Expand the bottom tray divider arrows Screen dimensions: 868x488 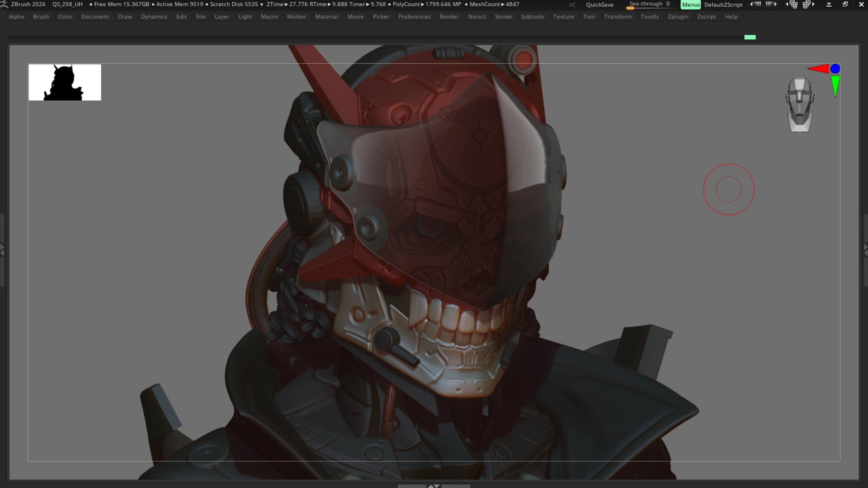coord(434,486)
